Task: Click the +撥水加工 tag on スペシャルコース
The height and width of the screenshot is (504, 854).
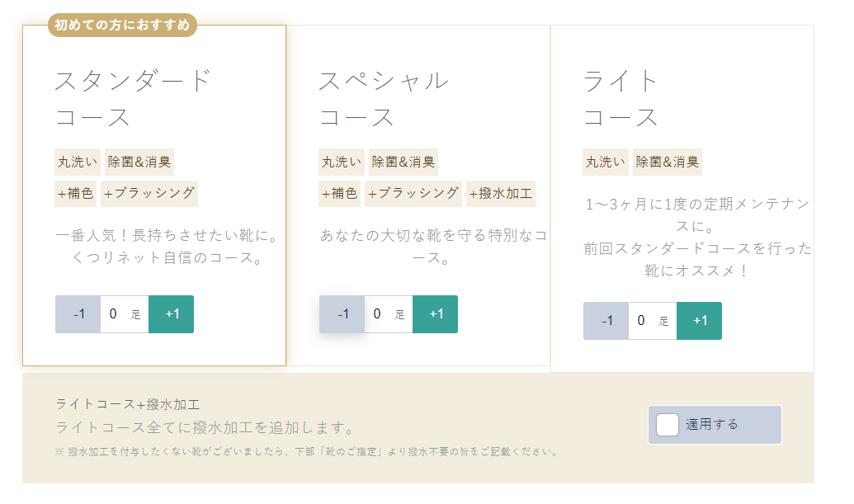Action: 501,194
